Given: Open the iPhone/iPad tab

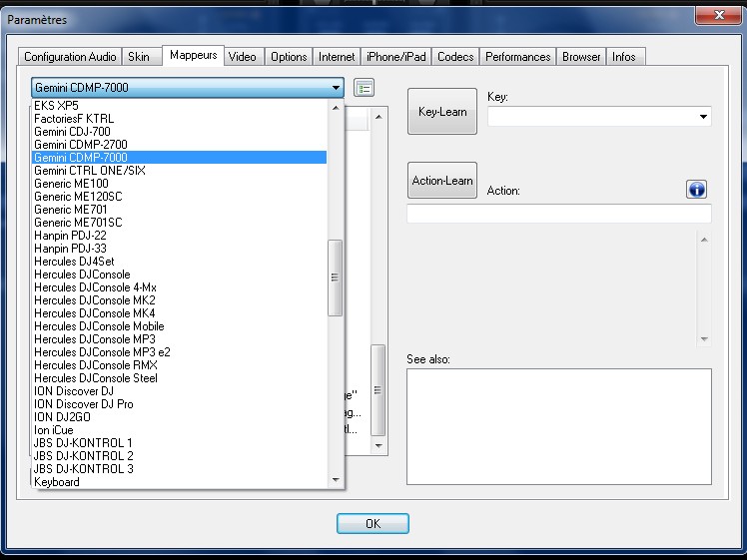Looking at the screenshot, I should pos(395,57).
